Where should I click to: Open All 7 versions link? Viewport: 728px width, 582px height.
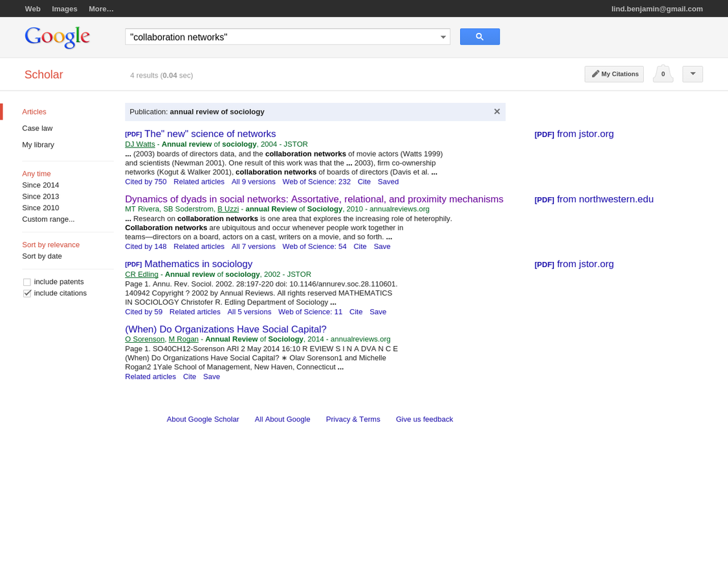click(x=254, y=247)
